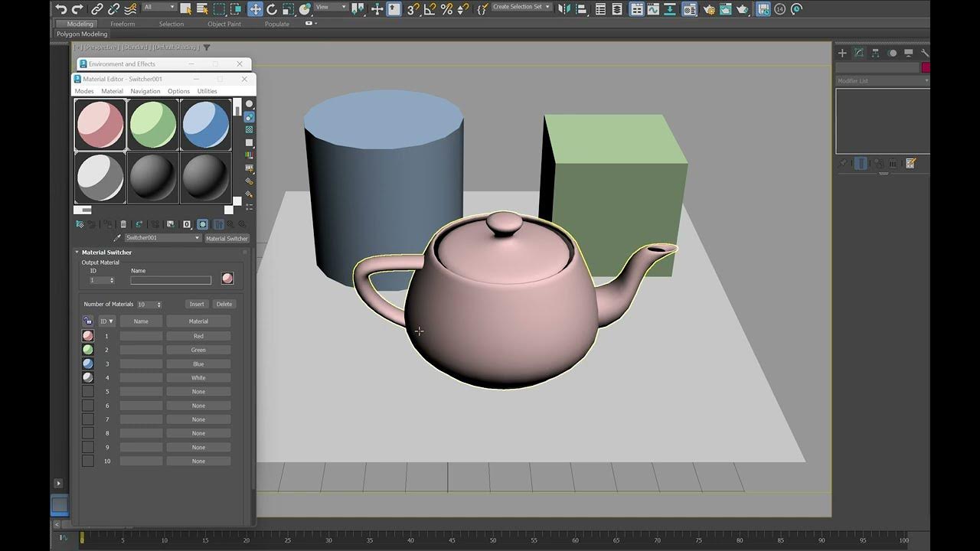Open the Hierarchy tab in Command Panel
Viewport: 980px width, 551px height.
point(875,53)
